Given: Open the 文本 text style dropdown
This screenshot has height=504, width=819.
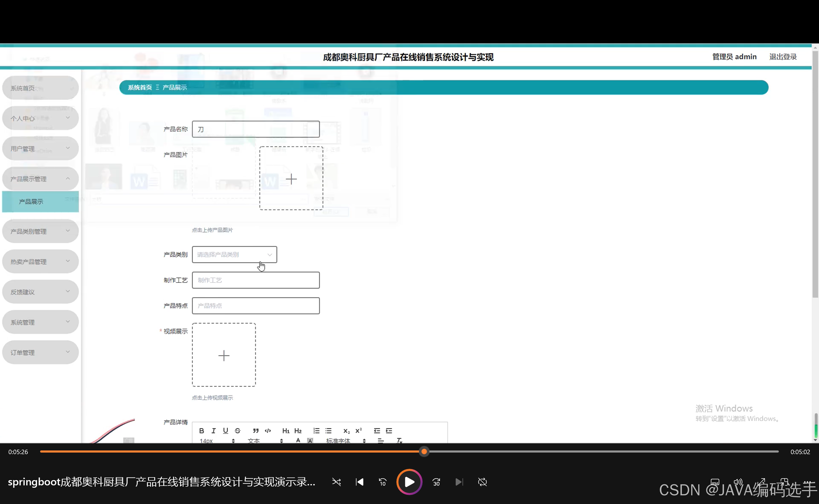Looking at the screenshot, I should 265,440.
